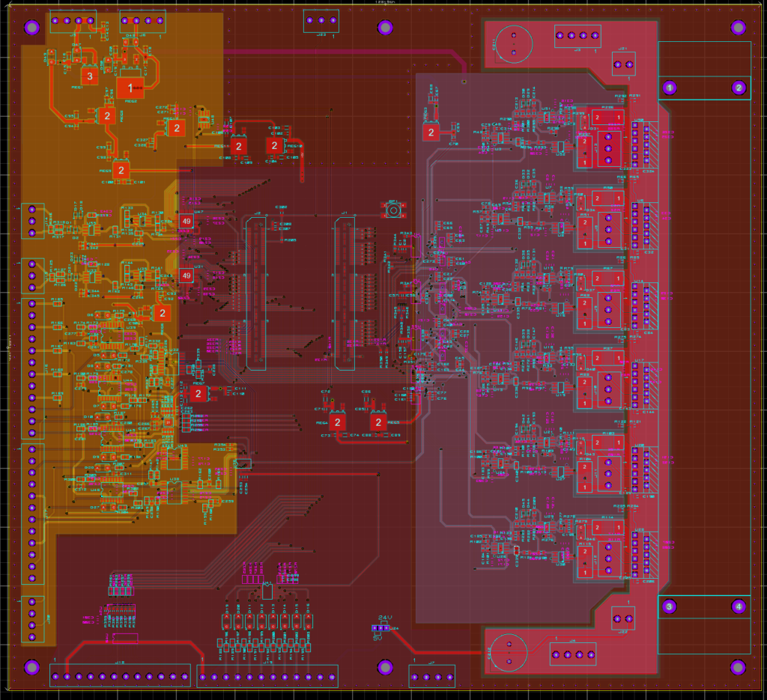This screenshot has height=700, width=767.
Task: Select the four-pin connector J3 top right
Action: 577,35
